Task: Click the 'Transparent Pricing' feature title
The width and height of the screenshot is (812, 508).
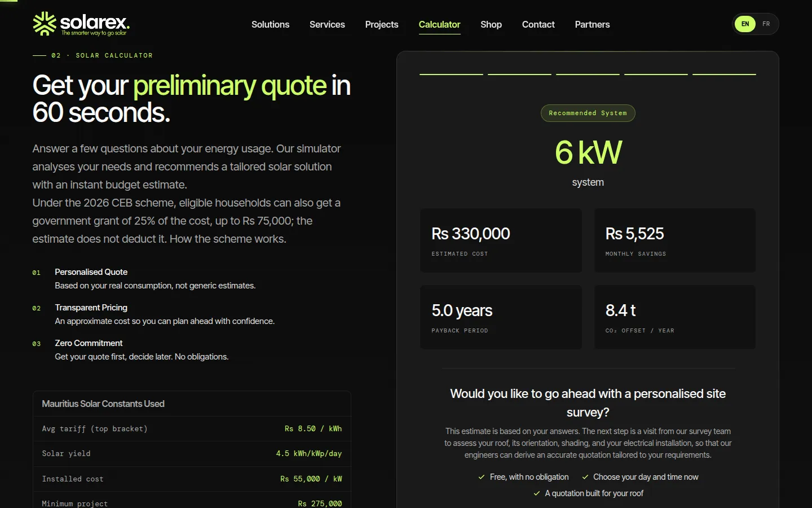Action: coord(91,307)
